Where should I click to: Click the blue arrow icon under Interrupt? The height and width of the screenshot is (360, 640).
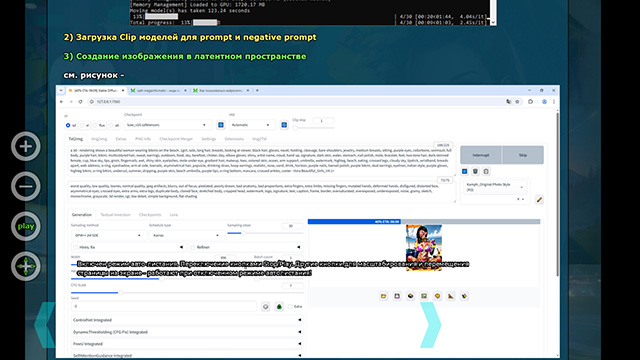pyautogui.click(x=464, y=171)
